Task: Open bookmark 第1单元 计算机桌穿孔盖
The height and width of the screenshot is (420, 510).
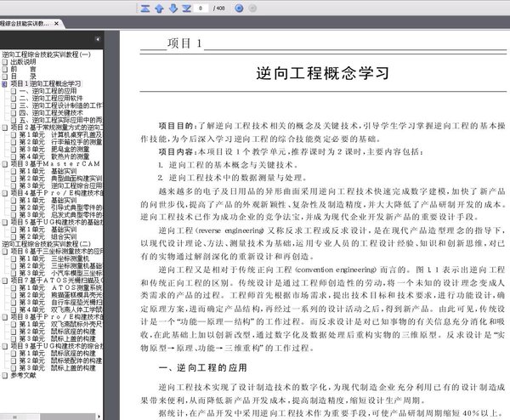Action: [61, 134]
